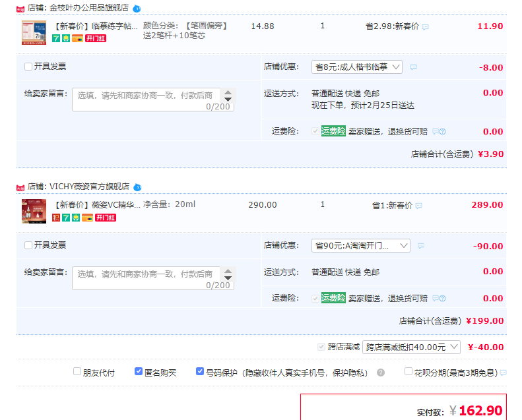Click the info bubble next to 省2.98:新春价
This screenshot has width=522, height=420.
pos(426,27)
